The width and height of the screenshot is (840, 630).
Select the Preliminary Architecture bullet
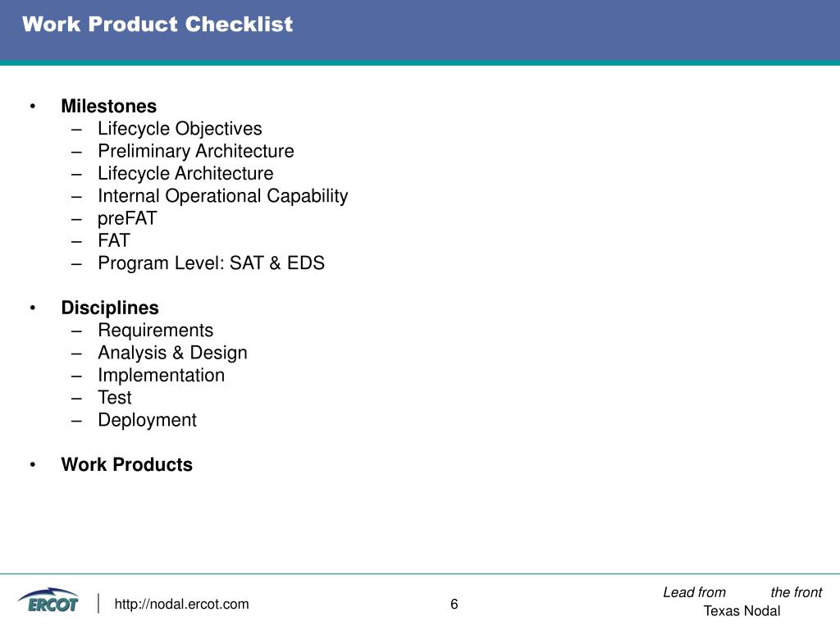(x=195, y=151)
